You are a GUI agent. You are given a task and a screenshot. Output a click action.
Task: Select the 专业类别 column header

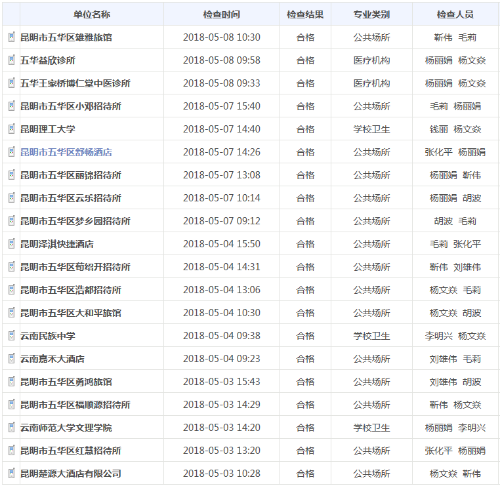(372, 14)
